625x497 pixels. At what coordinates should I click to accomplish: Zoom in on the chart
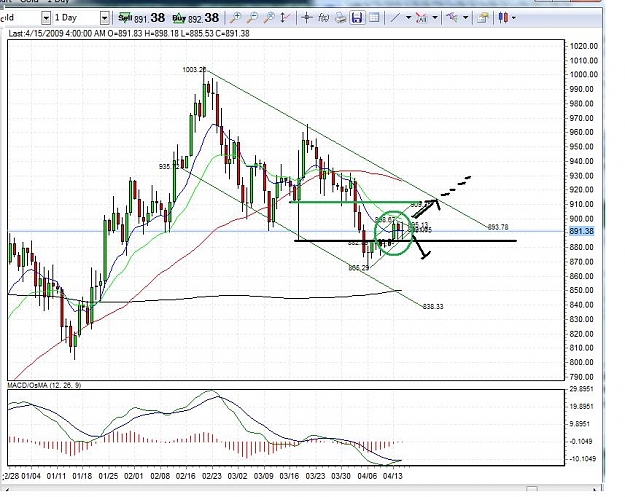pos(235,18)
